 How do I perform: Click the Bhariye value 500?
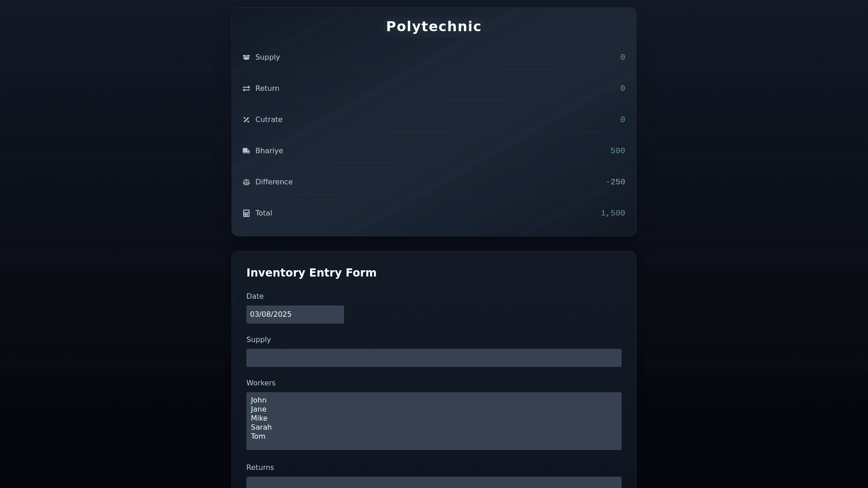tap(618, 151)
